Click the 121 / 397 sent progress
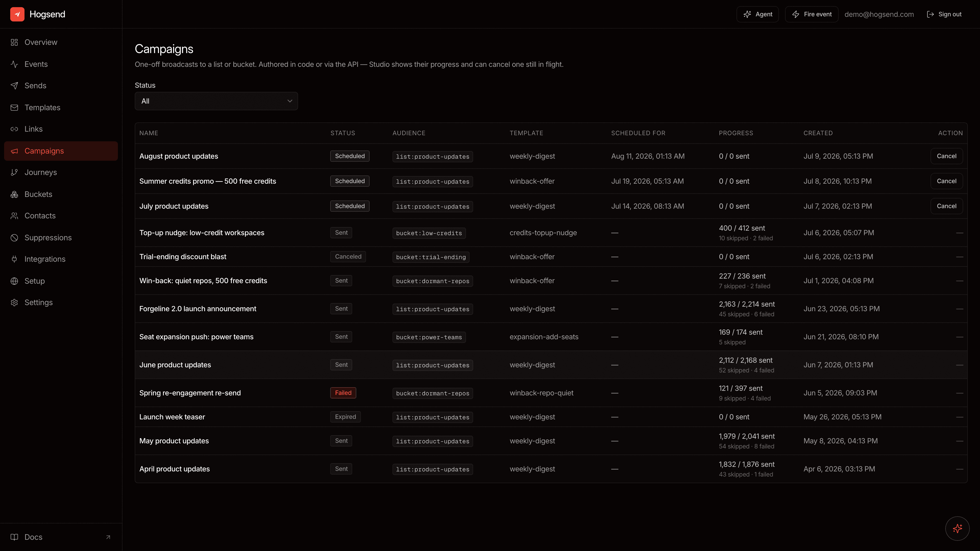 [740, 388]
